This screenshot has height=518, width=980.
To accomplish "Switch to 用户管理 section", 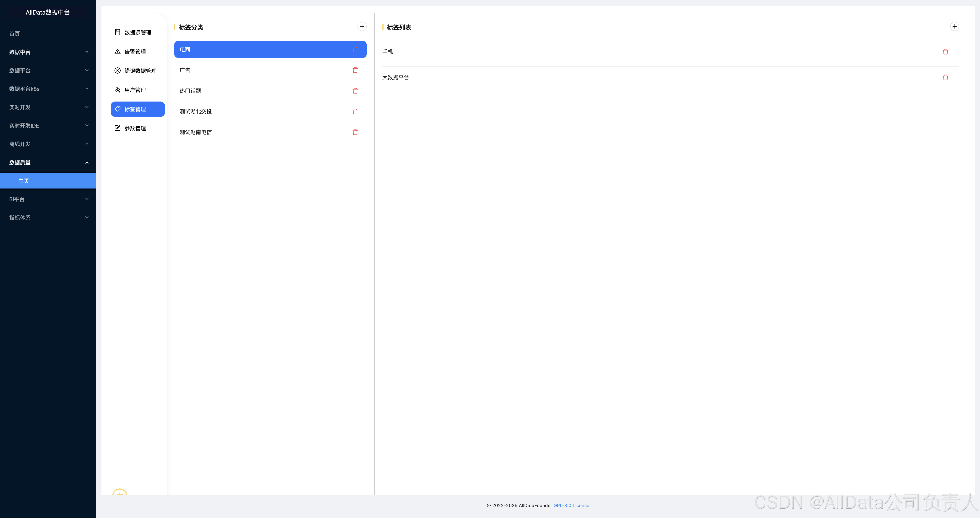I will coord(135,90).
